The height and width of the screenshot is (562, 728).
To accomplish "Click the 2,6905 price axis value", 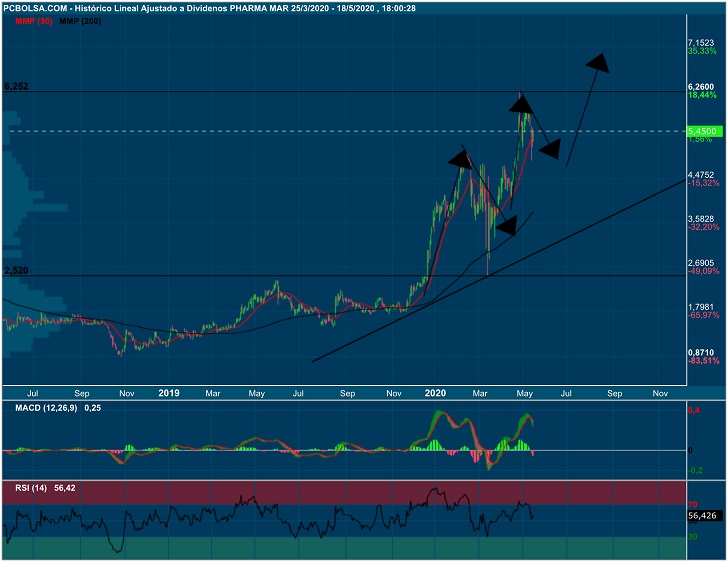I will [701, 263].
